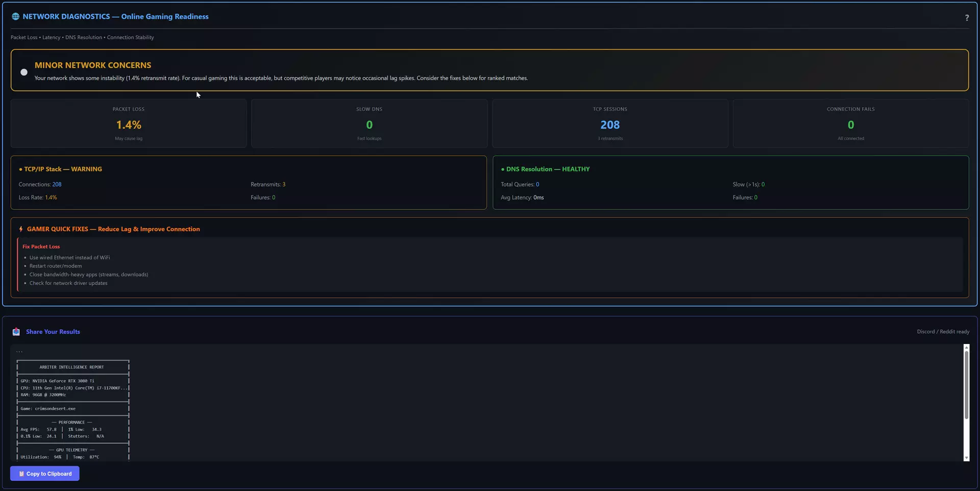Click "Check for network driver updates" tip
Screen dimensions: 980x491
(68, 283)
